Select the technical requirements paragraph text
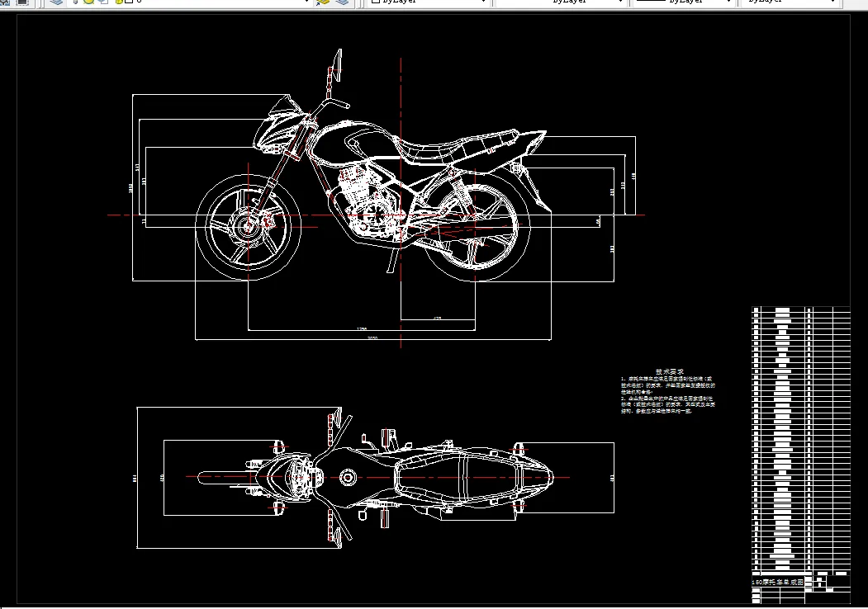The width and height of the screenshot is (868, 609). [x=667, y=395]
